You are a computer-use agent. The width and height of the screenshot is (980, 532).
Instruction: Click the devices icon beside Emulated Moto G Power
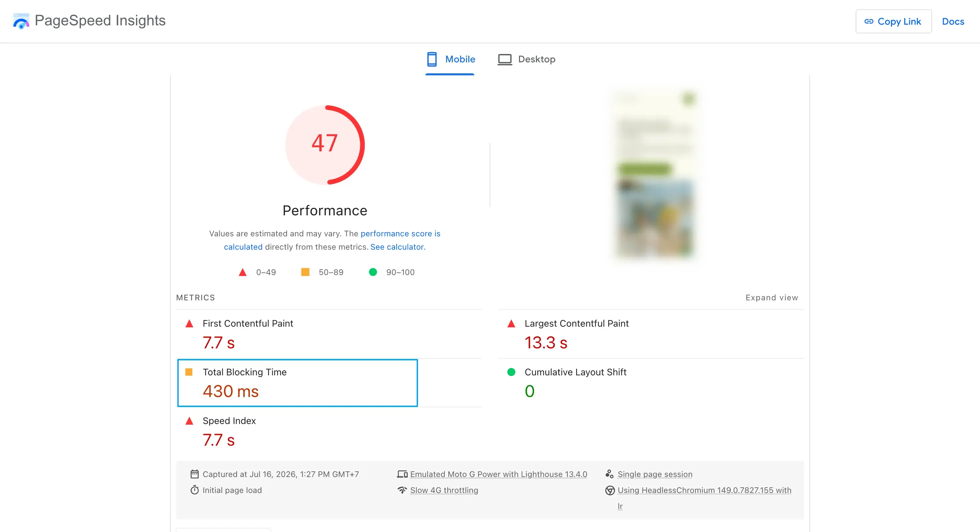coord(402,474)
